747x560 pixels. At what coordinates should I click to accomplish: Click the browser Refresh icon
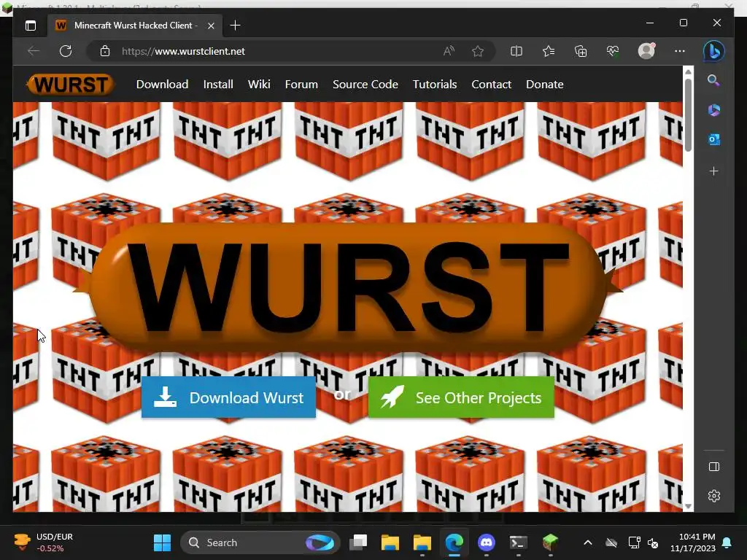66,51
